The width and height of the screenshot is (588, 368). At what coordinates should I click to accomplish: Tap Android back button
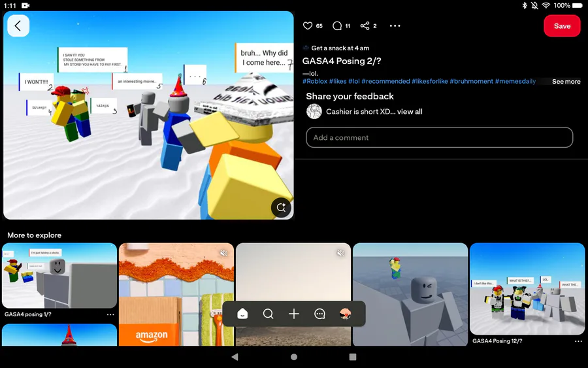235,357
